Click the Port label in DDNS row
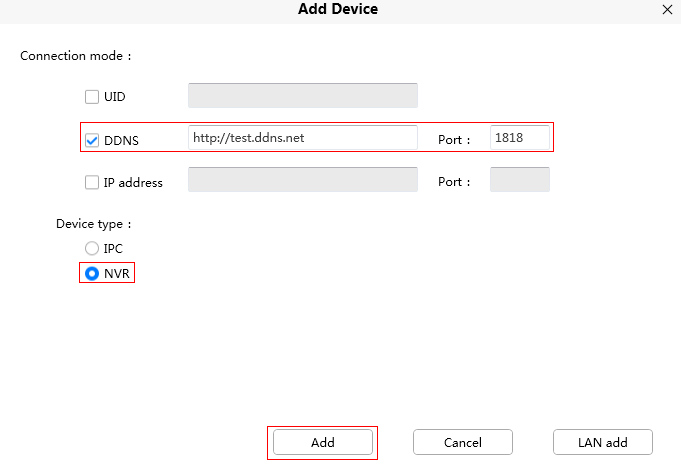This screenshot has width=681, height=466. click(x=454, y=140)
